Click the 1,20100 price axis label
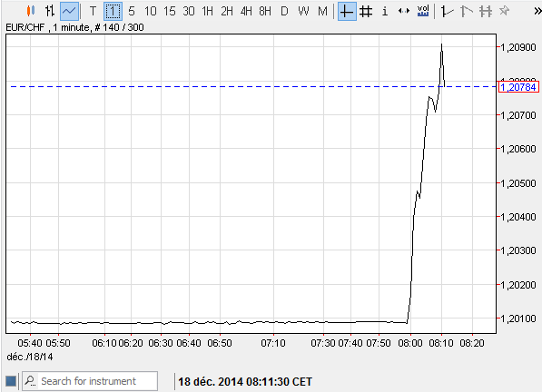The width and height of the screenshot is (542, 392). [x=518, y=318]
